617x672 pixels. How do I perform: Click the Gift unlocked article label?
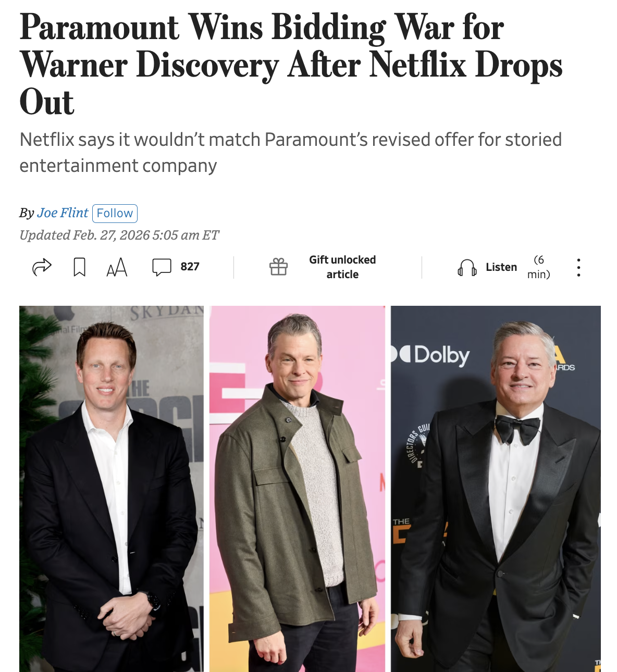tap(342, 267)
